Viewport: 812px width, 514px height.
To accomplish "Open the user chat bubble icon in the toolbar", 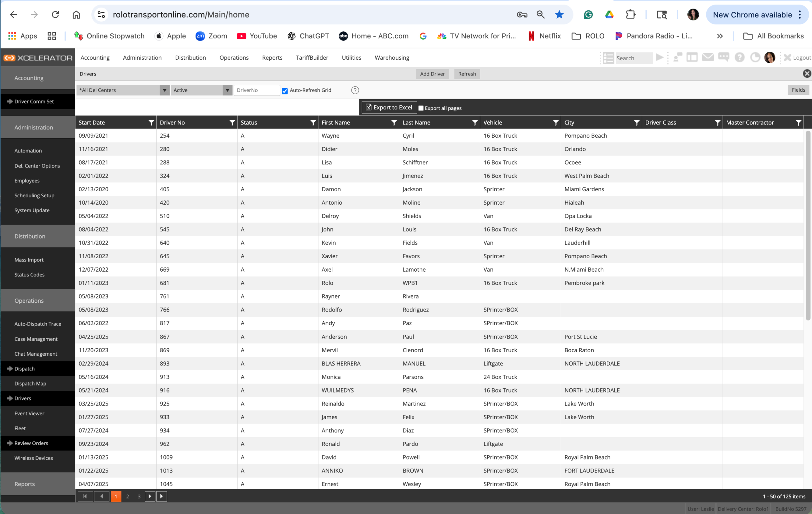I will click(x=678, y=57).
